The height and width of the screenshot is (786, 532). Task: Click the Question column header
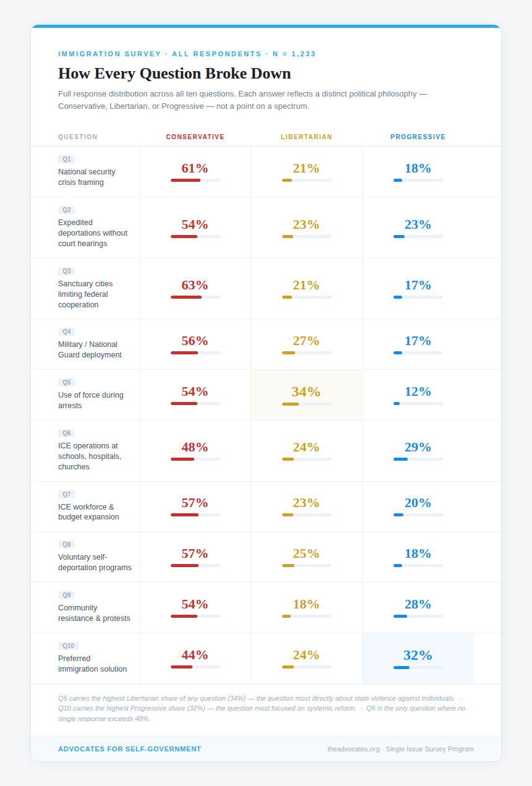pyautogui.click(x=78, y=137)
